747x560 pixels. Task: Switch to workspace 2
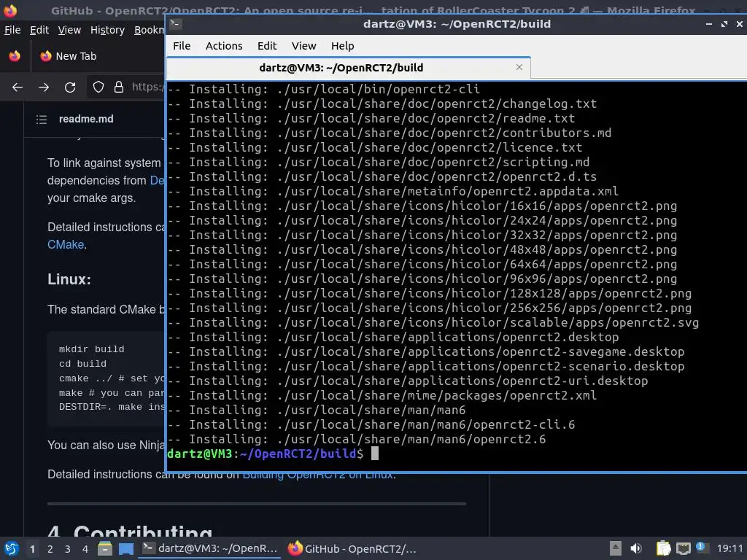coord(50,549)
